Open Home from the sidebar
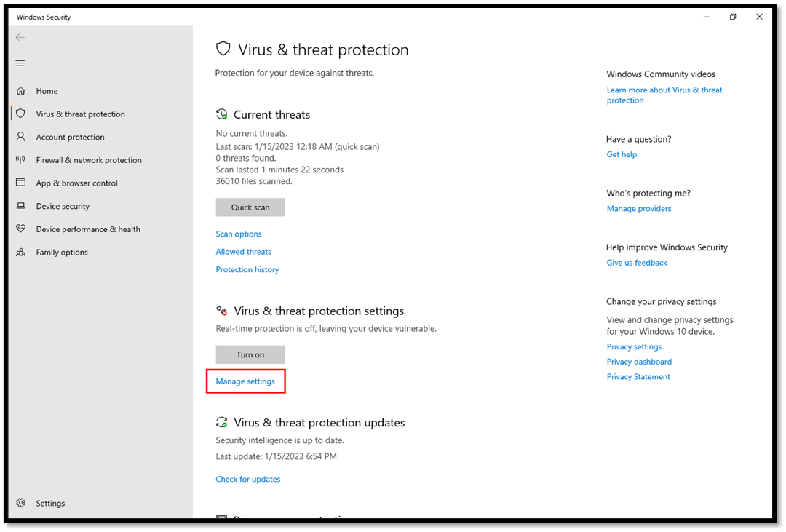786x532 pixels. click(47, 90)
